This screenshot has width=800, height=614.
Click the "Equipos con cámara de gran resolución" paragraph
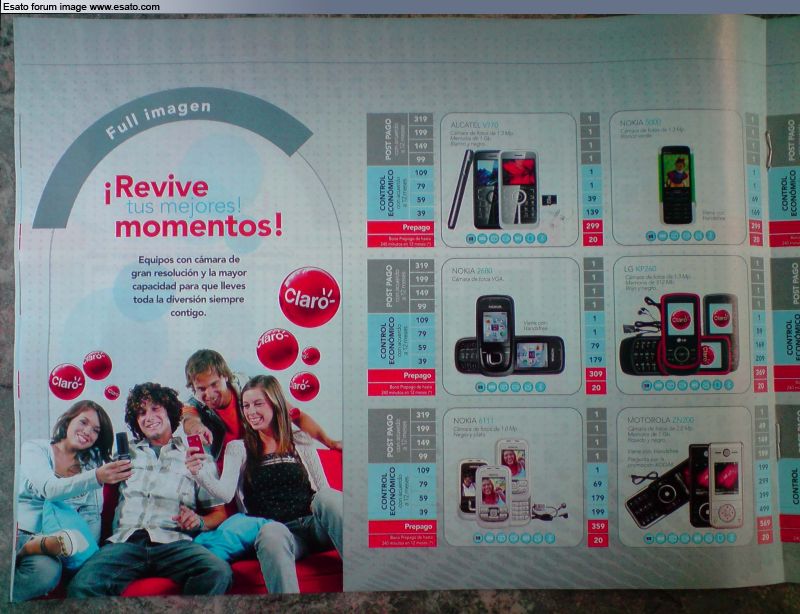tap(189, 286)
